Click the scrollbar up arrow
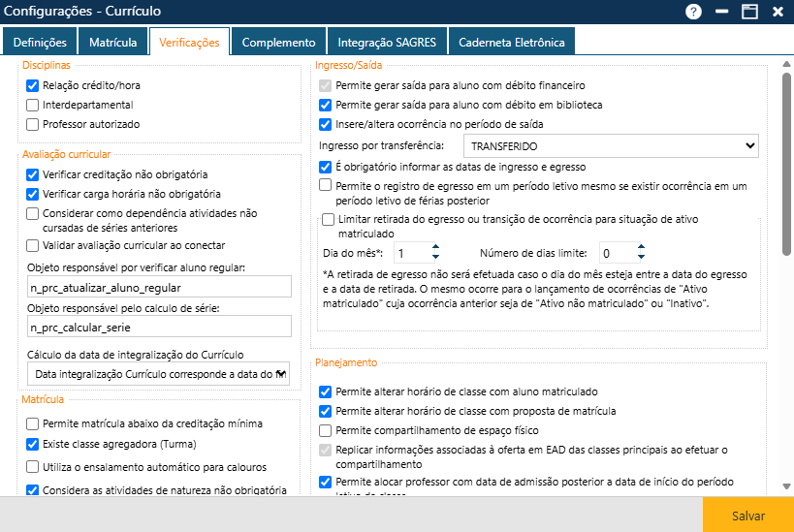794x532 pixels. coord(786,64)
